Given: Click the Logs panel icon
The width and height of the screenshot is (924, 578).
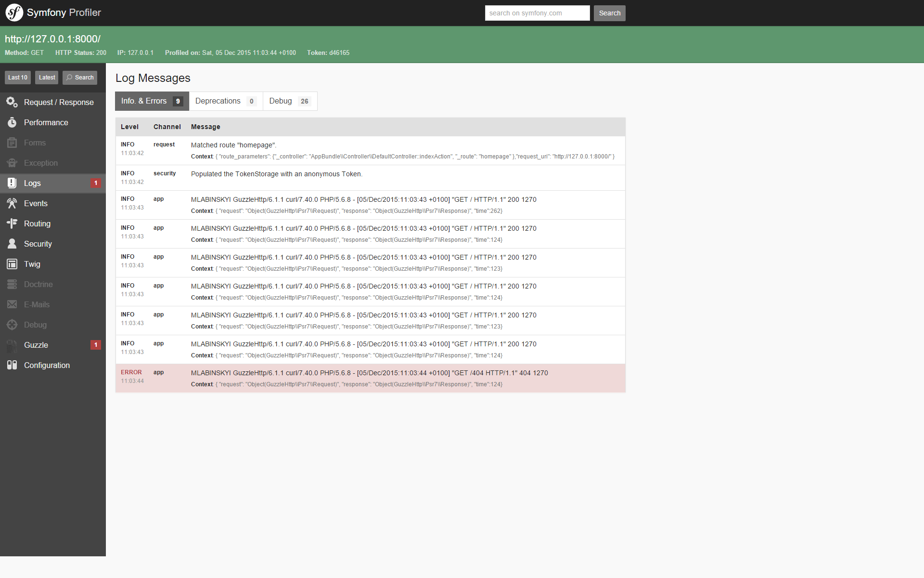Looking at the screenshot, I should [12, 183].
